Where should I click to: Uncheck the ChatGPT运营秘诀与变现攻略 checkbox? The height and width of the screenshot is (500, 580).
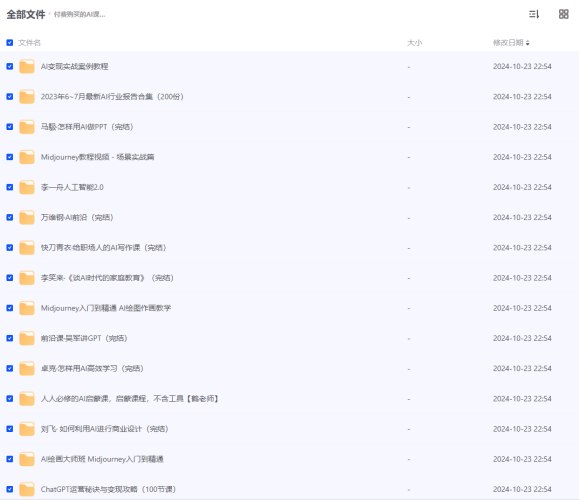(10, 489)
